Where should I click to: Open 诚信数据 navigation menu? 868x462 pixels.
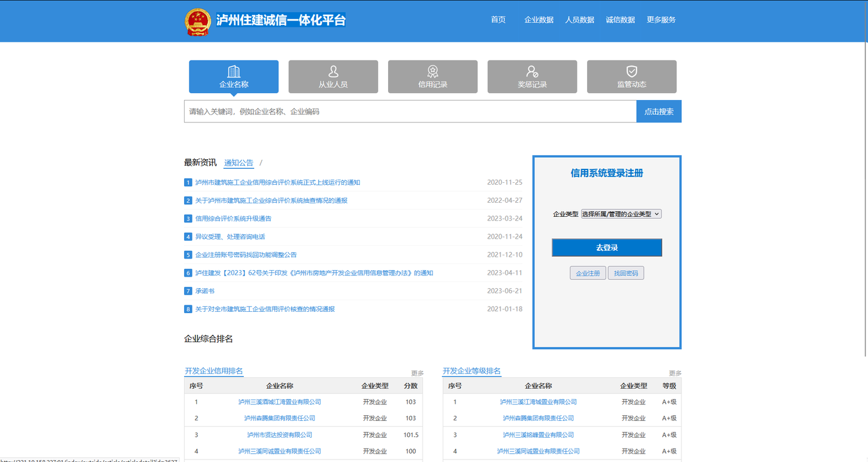(620, 20)
